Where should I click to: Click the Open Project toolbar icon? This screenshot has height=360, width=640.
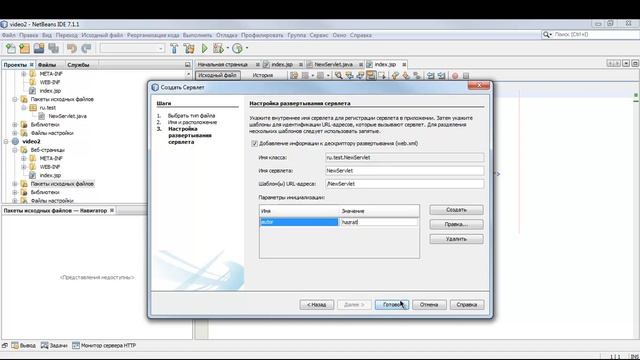tap(39, 49)
